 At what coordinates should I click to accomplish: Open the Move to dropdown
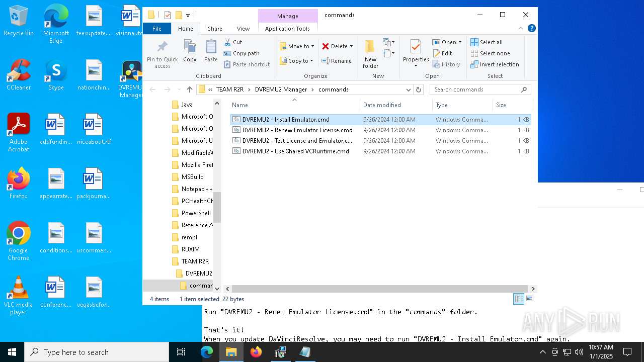pos(297,46)
